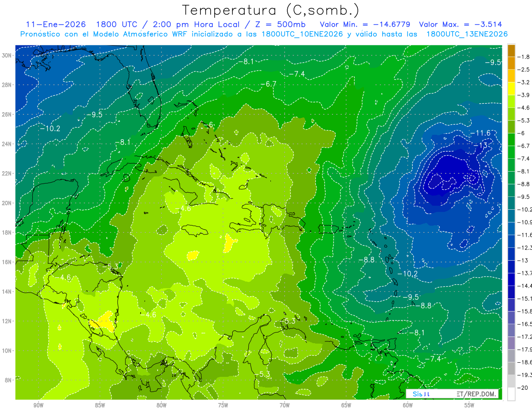Click the colorbar value '-20'
This screenshot has width=532, height=411.
[x=523, y=388]
